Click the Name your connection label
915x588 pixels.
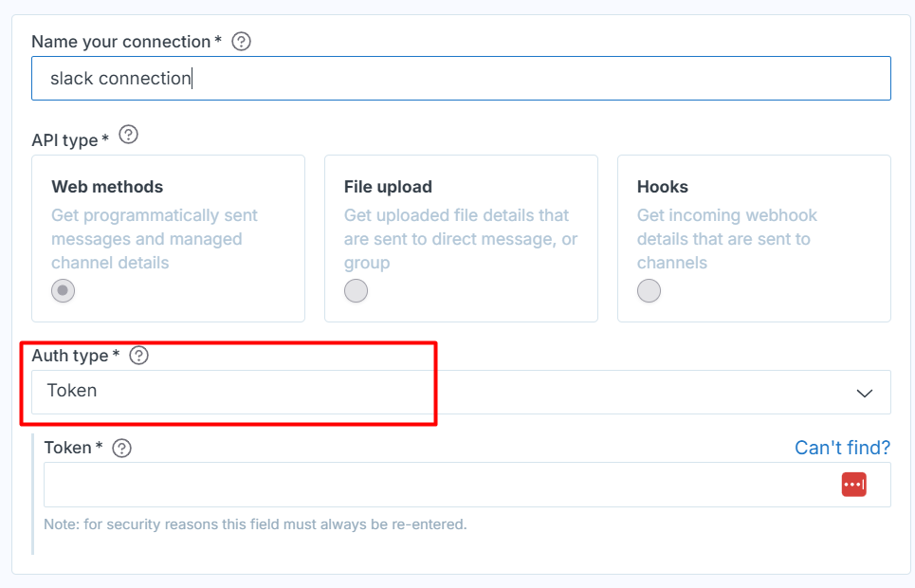pos(127,42)
